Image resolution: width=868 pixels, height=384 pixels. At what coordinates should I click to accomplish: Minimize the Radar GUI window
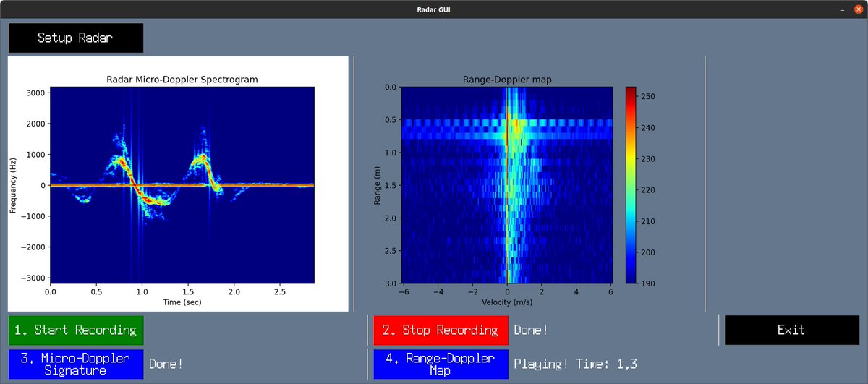click(x=842, y=9)
